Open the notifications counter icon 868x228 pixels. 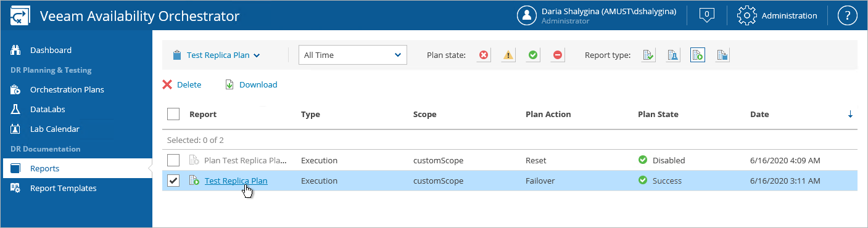click(707, 15)
